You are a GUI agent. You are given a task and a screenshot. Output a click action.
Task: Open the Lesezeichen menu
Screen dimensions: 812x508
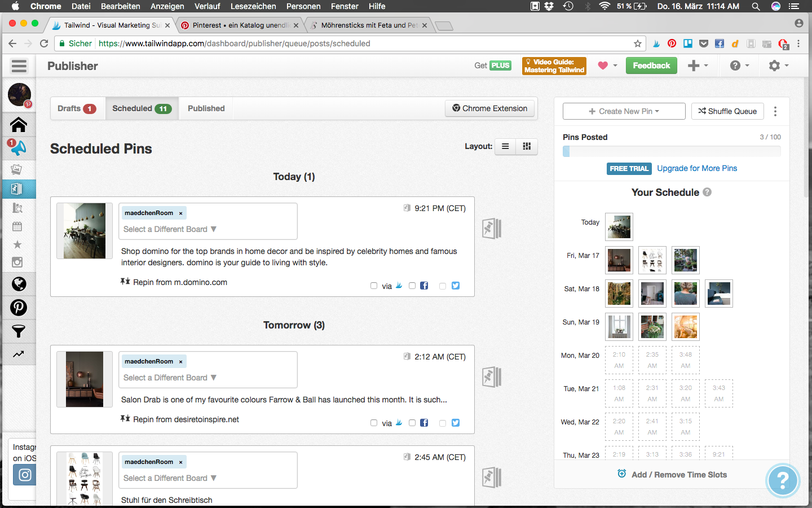tap(253, 6)
